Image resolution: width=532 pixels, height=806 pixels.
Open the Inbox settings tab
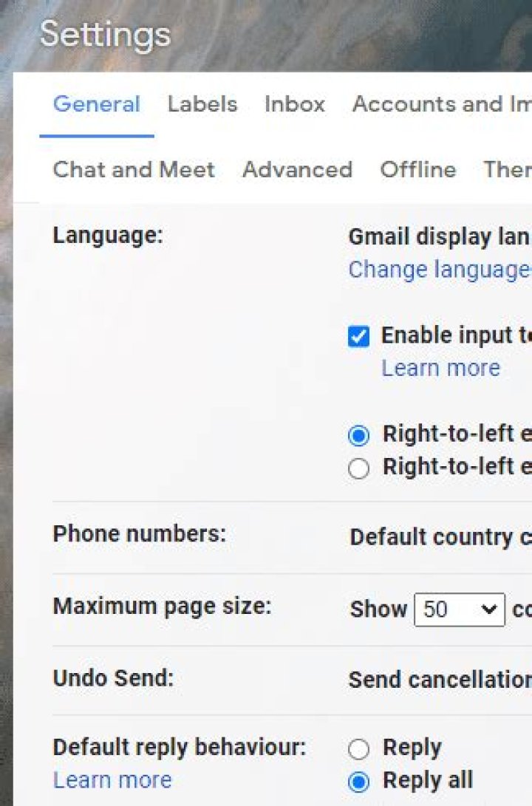295,104
